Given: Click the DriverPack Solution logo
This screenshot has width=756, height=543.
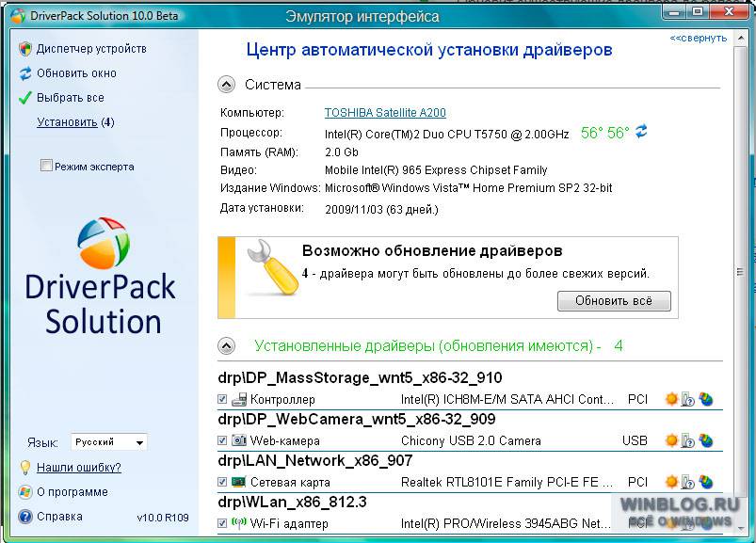Looking at the screenshot, I should [x=101, y=277].
